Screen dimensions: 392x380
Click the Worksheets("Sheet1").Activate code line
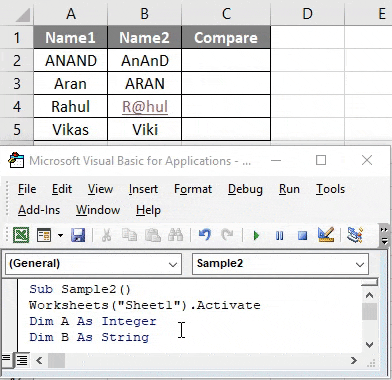point(145,305)
